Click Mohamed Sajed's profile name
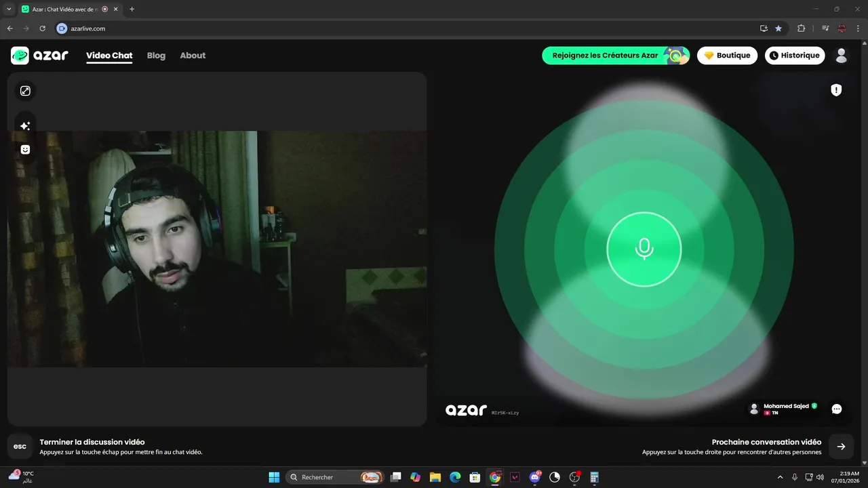 point(786,406)
